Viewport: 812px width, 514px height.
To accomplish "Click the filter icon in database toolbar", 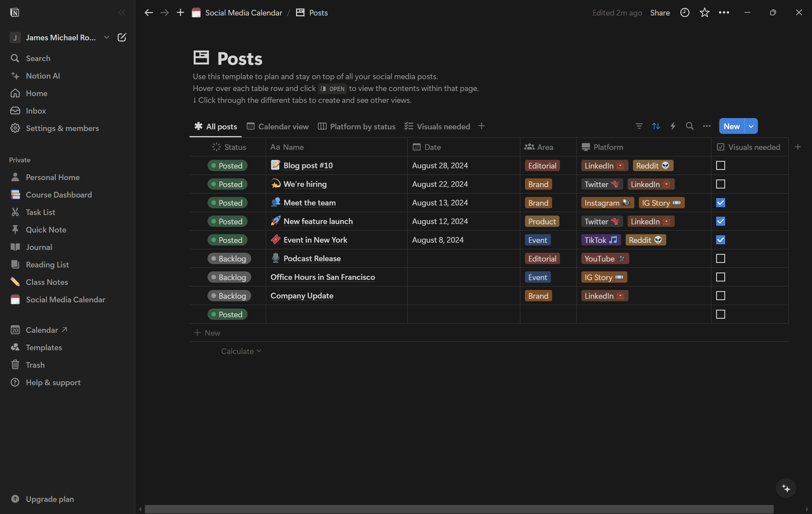I will [x=639, y=126].
